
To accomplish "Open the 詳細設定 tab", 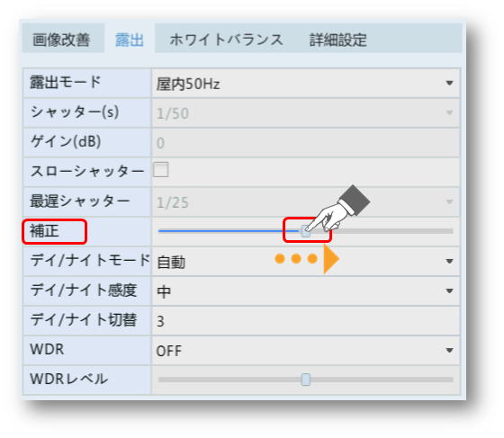I will tap(337, 40).
